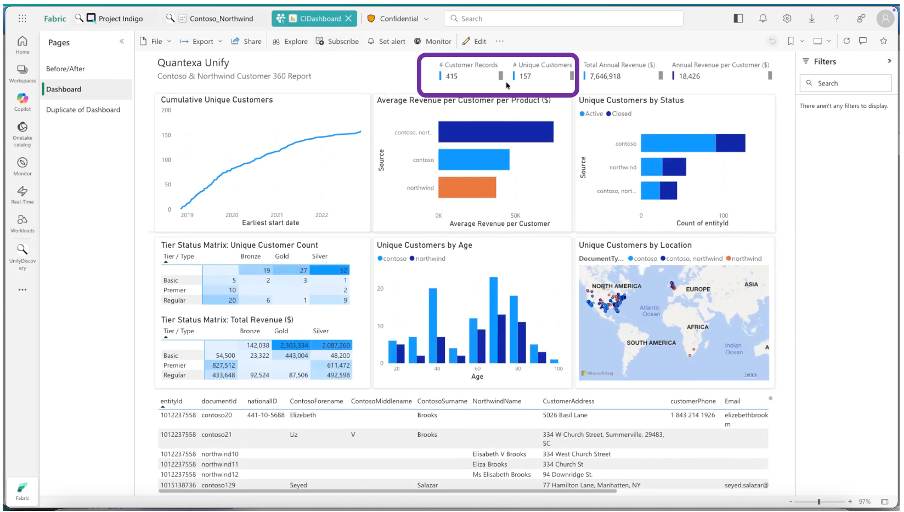Click the Set alert button
Viewport: 904px width, 512px height.
click(x=386, y=41)
